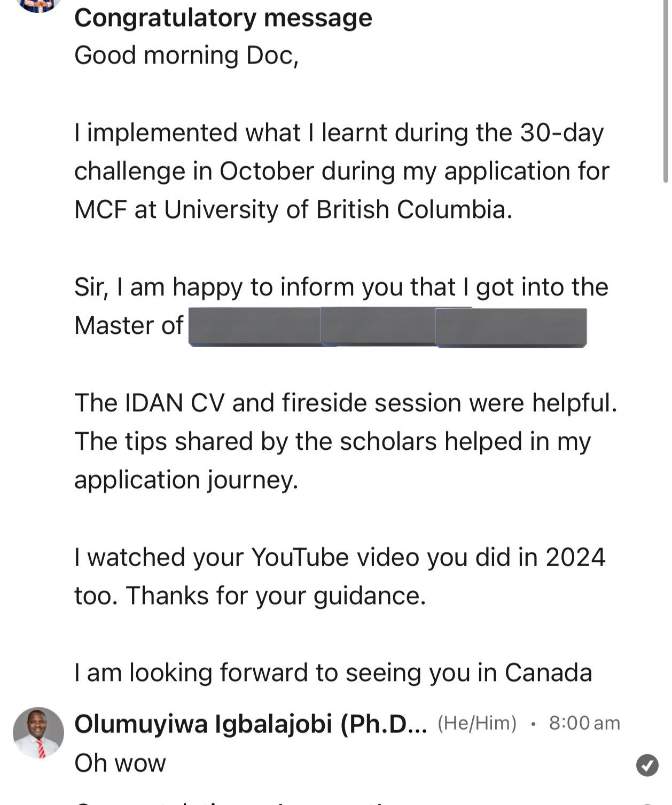
Task: Click the first redacted gray box
Action: click(255, 326)
